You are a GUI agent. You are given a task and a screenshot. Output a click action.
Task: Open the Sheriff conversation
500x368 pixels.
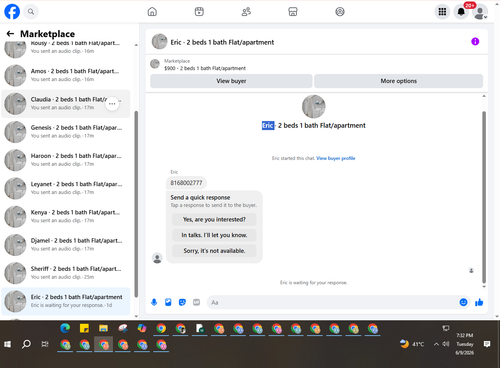66,273
